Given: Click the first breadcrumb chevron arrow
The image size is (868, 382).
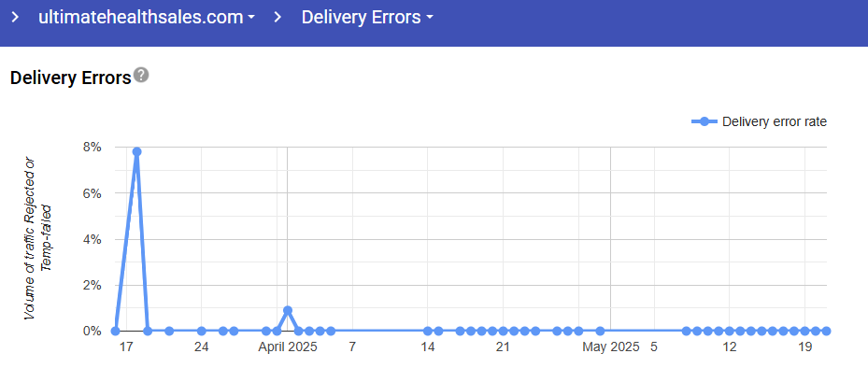Looking at the screenshot, I should [14, 18].
